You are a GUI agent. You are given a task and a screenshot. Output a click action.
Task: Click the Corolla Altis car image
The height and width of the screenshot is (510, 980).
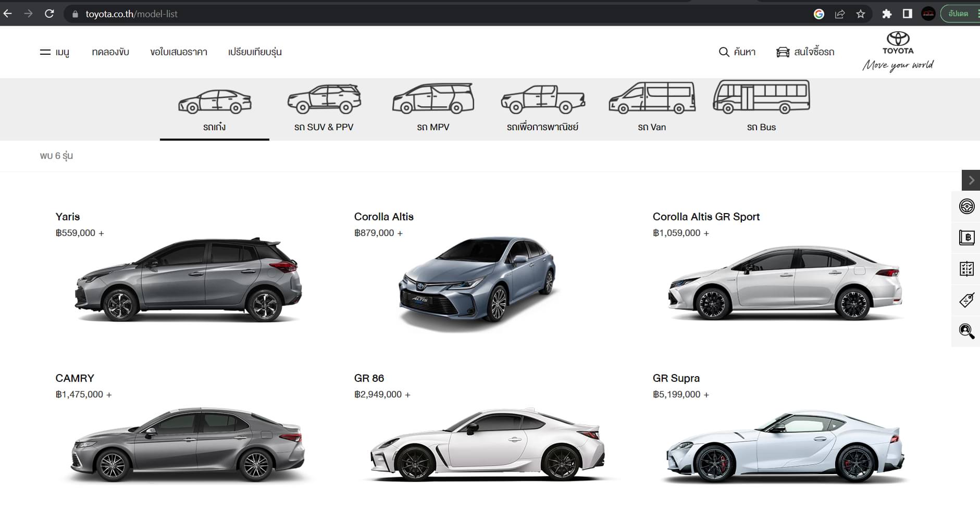pyautogui.click(x=478, y=284)
